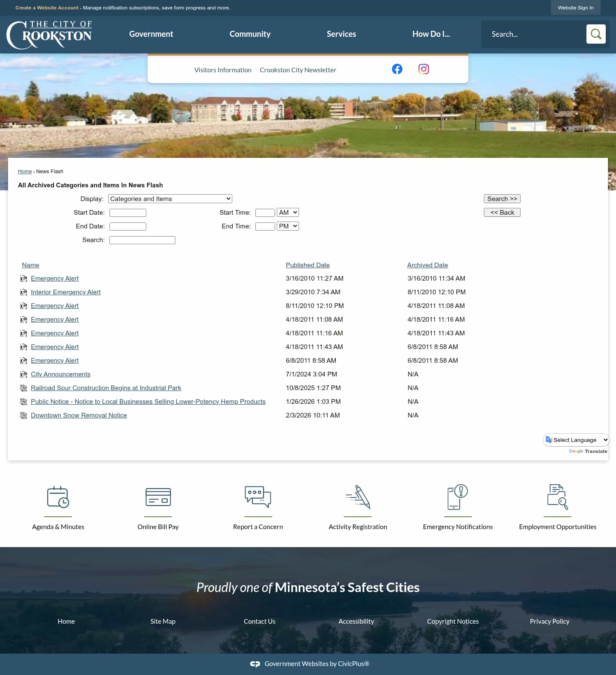Open the footer Copyright Notices link
This screenshot has width=616, height=675.
pos(453,621)
